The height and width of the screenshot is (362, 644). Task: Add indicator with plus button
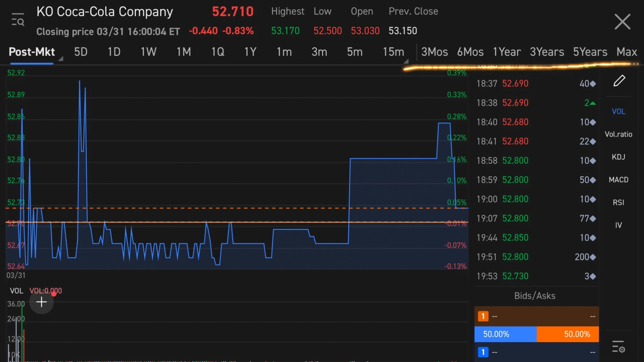coord(42,302)
